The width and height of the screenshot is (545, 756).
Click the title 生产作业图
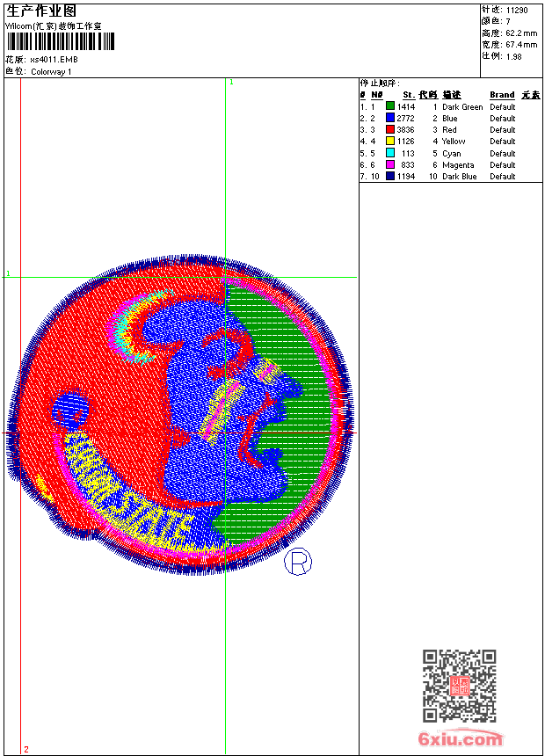click(x=41, y=11)
